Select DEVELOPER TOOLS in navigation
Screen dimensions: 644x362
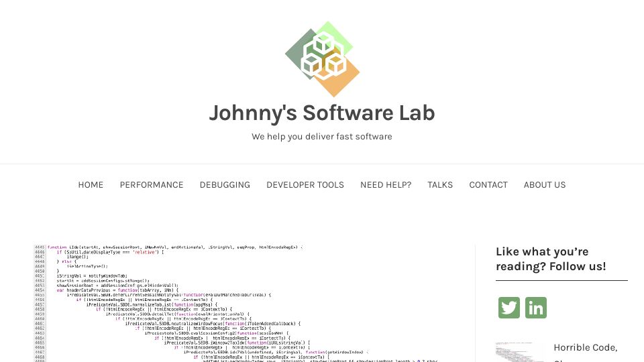pyautogui.click(x=305, y=185)
